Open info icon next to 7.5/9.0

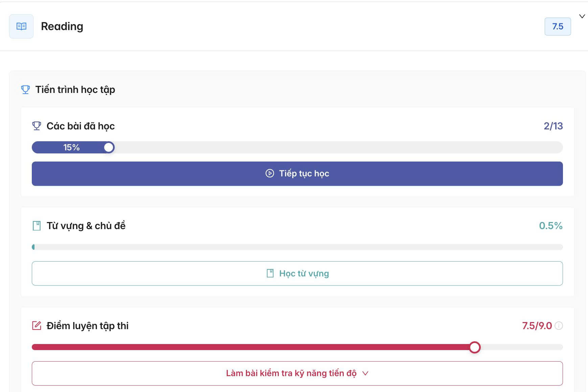click(x=559, y=326)
